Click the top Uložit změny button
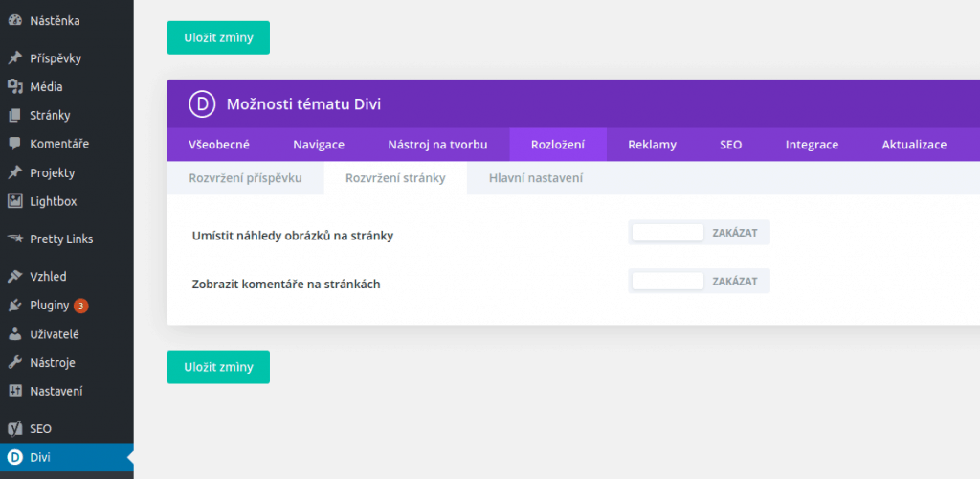980x479 pixels. tap(218, 37)
